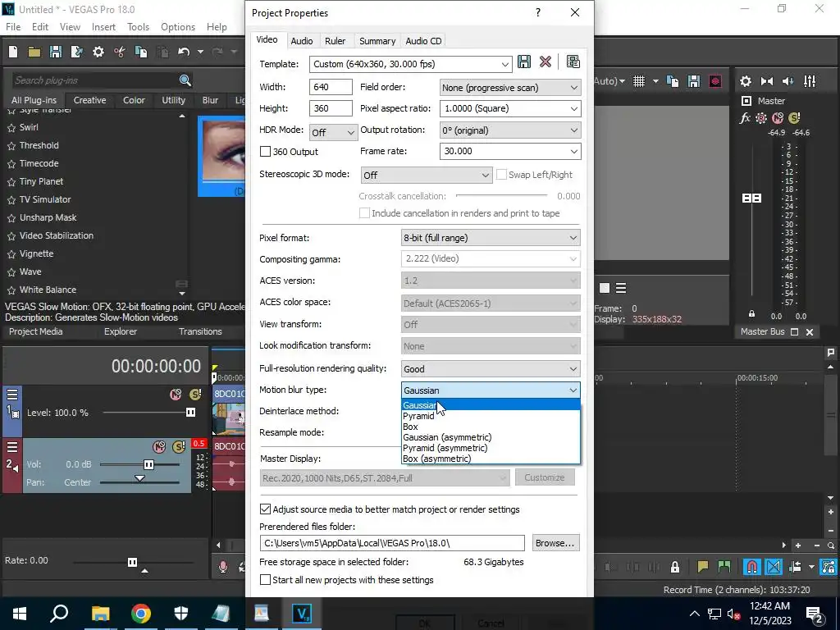The width and height of the screenshot is (840, 630).
Task: Click Insert Region green icon
Action: (x=724, y=566)
